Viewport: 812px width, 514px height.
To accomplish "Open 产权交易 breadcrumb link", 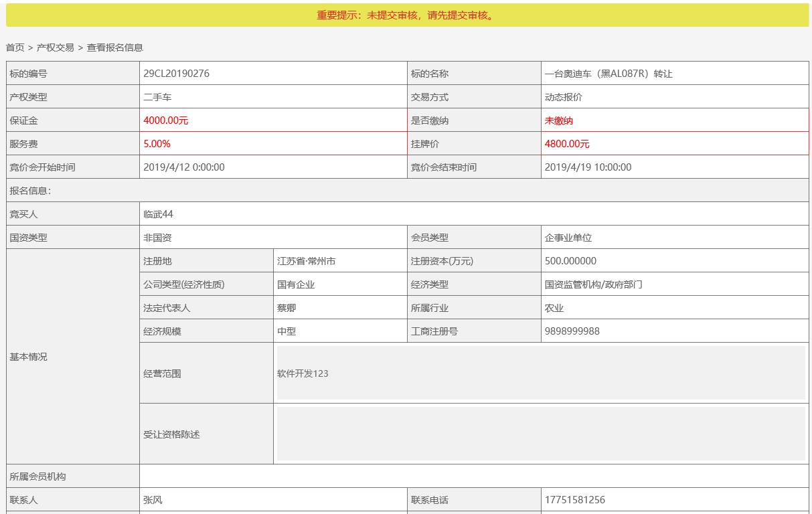I will (x=56, y=48).
